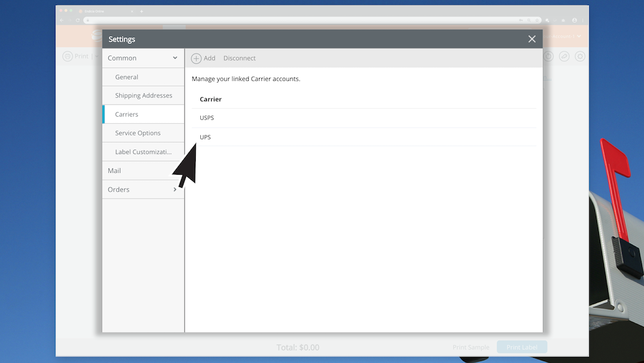Click the Print Label button

pos(522,348)
